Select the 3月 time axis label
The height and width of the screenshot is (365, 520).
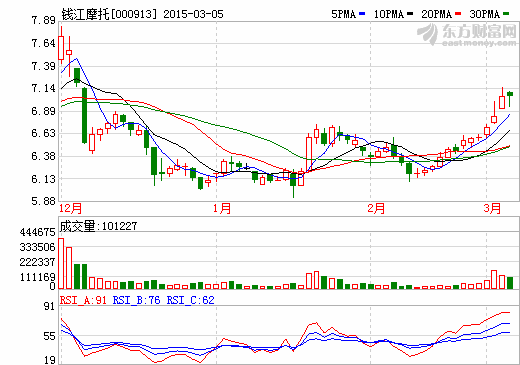tap(492, 209)
